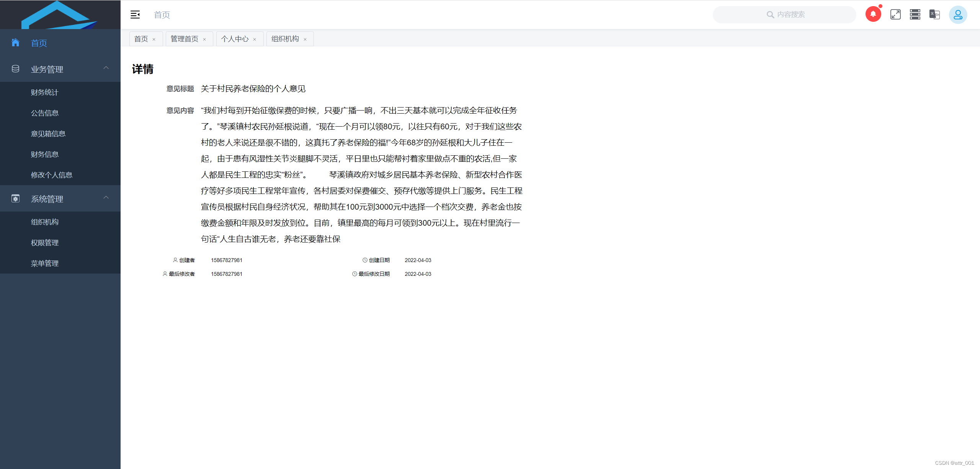Click the home icon in sidebar

coord(15,42)
